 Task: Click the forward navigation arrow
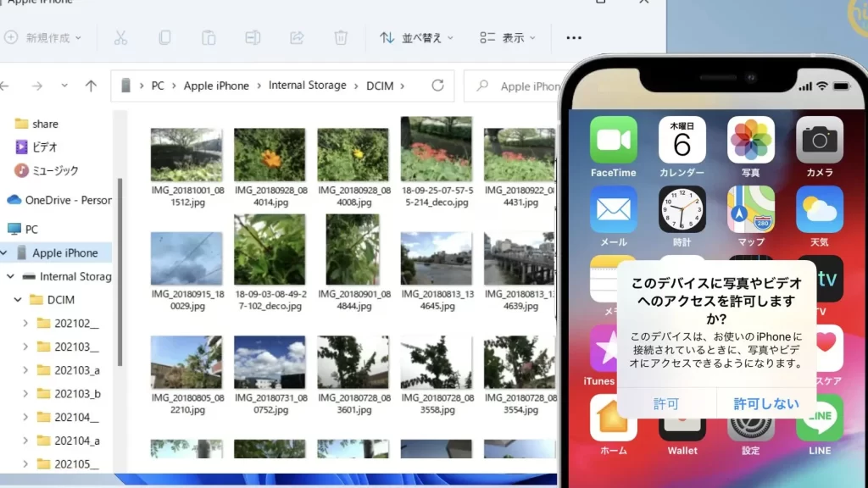point(37,86)
